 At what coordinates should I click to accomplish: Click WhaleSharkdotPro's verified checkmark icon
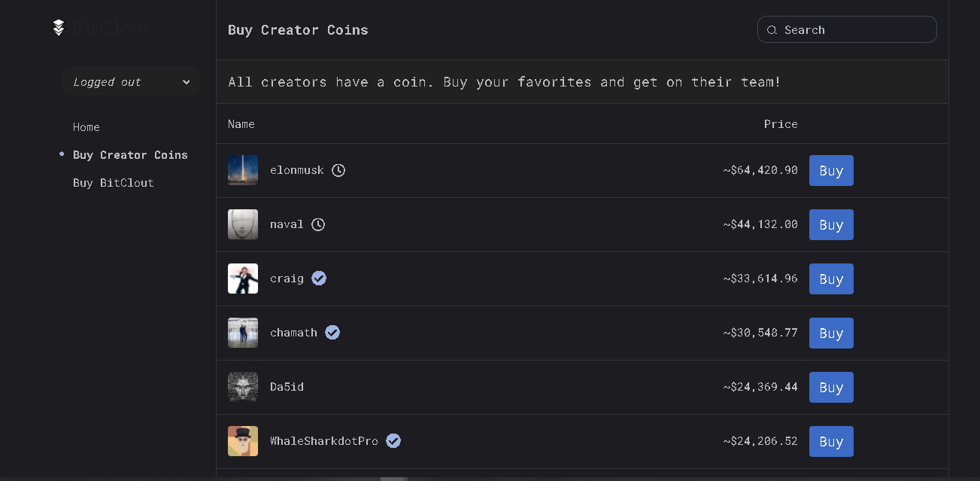pyautogui.click(x=393, y=440)
